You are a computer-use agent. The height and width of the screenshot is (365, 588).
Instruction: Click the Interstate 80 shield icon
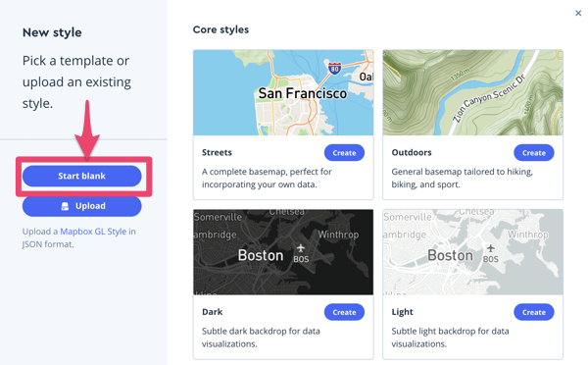tap(334, 69)
